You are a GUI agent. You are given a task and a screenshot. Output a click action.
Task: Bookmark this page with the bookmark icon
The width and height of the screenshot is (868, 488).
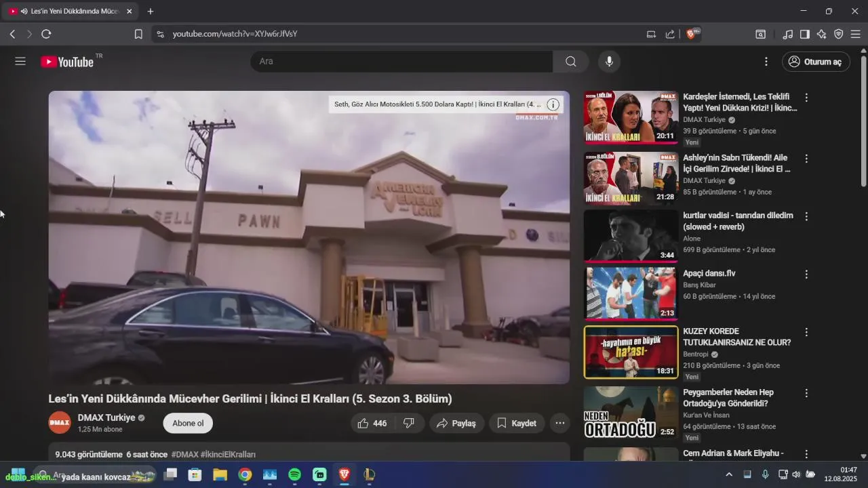[x=138, y=34]
